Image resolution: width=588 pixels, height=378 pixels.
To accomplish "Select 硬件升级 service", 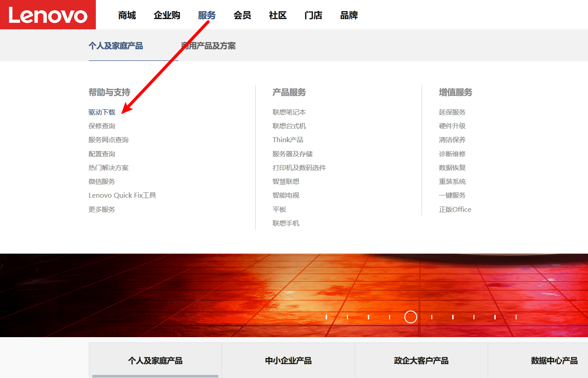I will (x=452, y=126).
